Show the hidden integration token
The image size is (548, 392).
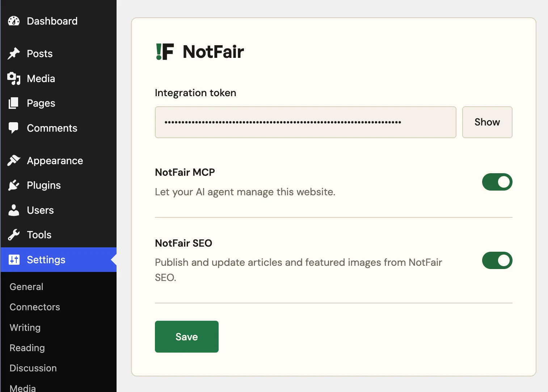point(487,122)
